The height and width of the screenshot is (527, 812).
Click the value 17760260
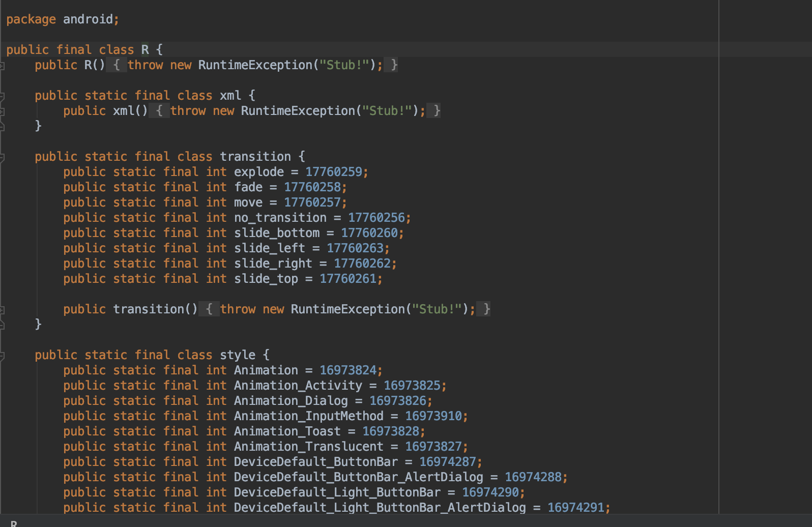[369, 233]
